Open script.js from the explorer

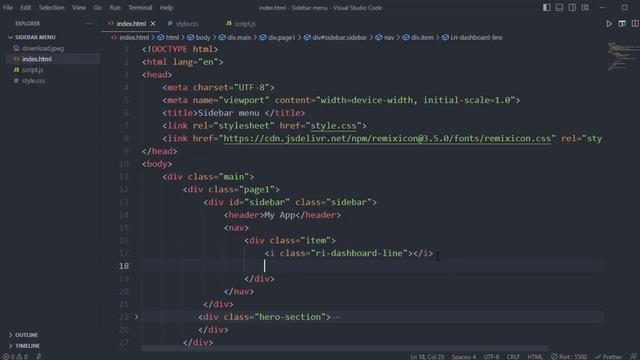(33, 70)
